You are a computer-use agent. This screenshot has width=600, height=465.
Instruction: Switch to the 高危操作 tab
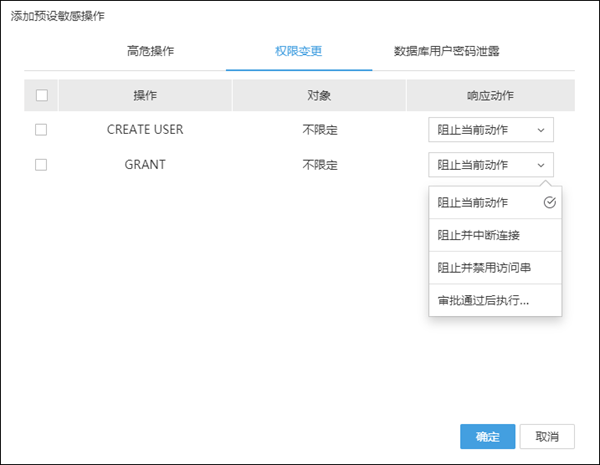[x=150, y=50]
